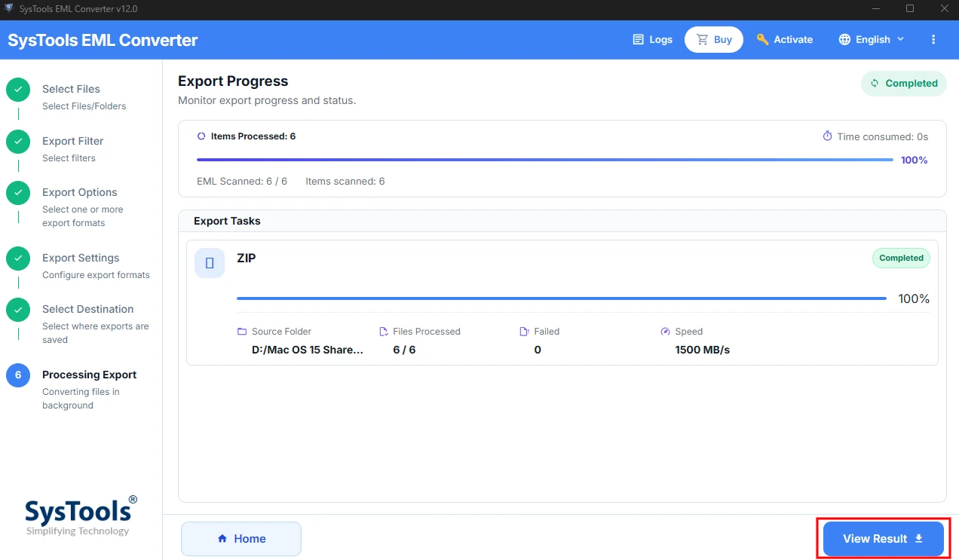The width and height of the screenshot is (959, 560).
Task: Click the Processing Export step label
Action: click(90, 375)
